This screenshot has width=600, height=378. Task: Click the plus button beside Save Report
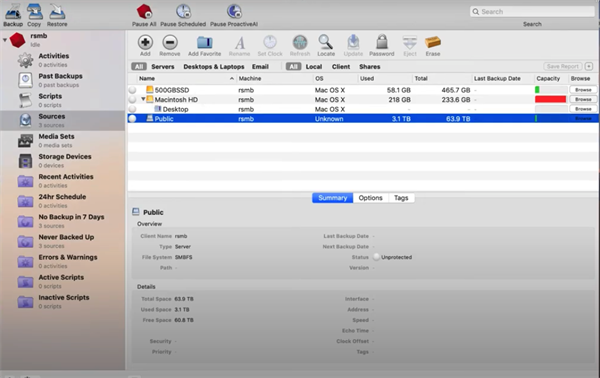coord(589,67)
